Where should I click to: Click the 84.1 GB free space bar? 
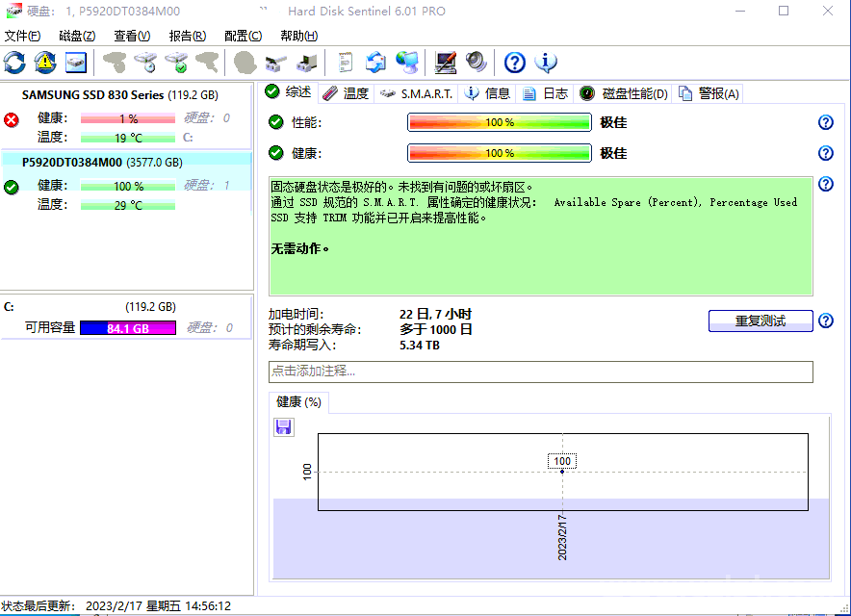(128, 328)
